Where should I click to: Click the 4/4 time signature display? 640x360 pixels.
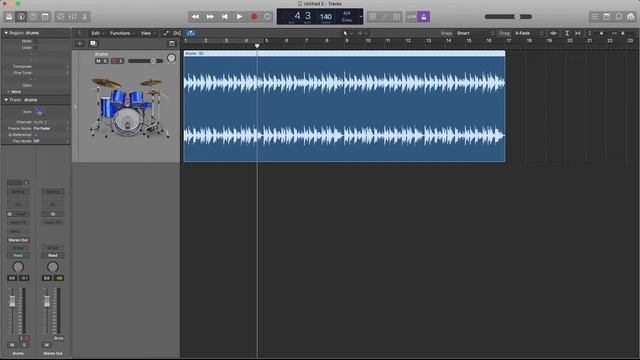click(x=347, y=13)
